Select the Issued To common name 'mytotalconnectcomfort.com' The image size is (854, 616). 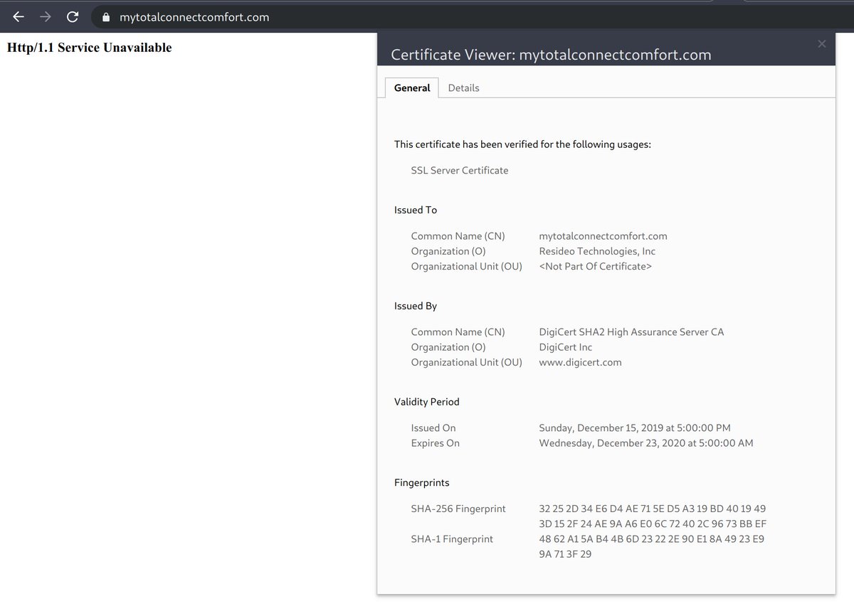603,236
